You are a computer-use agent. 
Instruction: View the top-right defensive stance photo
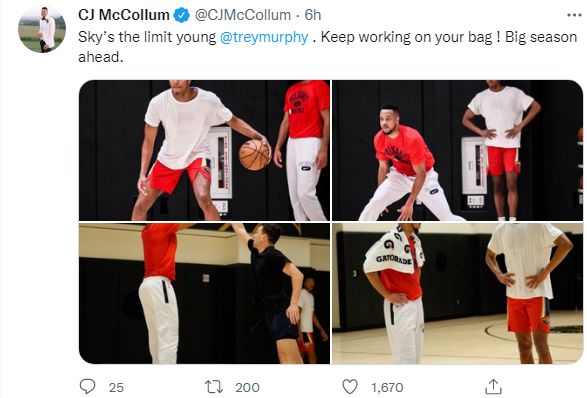click(457, 150)
